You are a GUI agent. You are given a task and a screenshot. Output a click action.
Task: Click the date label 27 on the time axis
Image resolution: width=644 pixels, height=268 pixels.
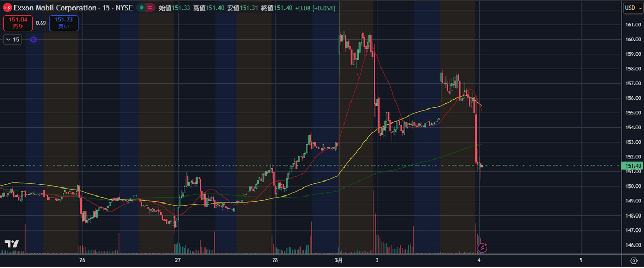tap(178, 260)
